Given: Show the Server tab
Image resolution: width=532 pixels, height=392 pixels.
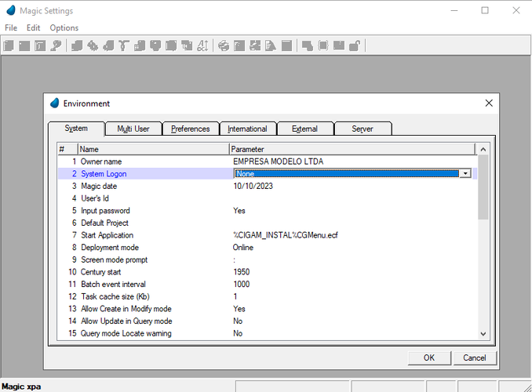Looking at the screenshot, I should (363, 129).
